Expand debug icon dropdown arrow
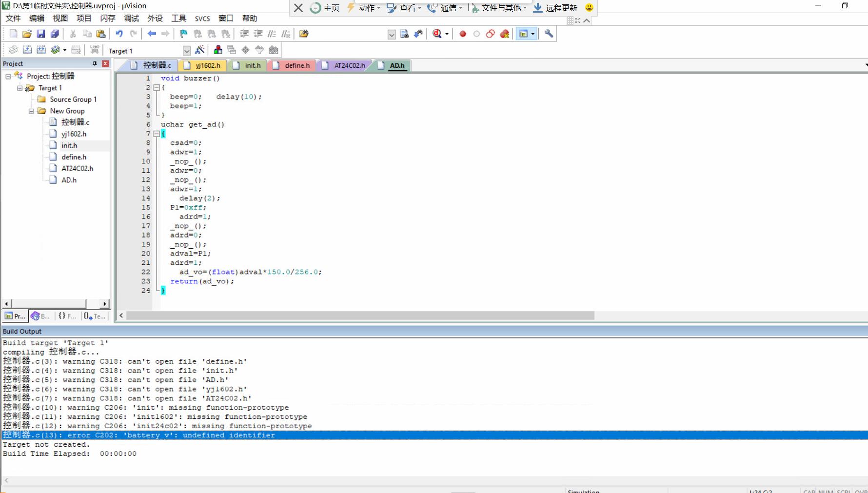The width and height of the screenshot is (868, 493). (x=447, y=34)
